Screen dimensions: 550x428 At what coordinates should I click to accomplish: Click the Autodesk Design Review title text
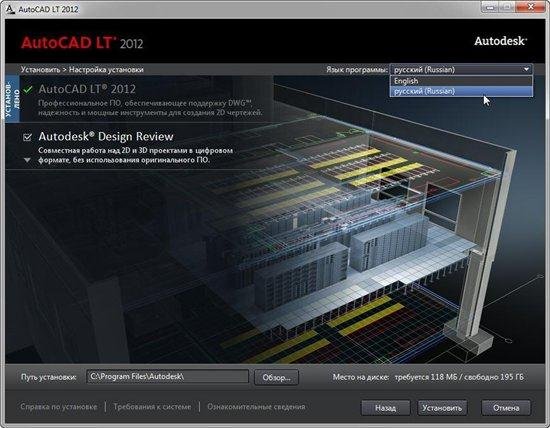pyautogui.click(x=106, y=136)
